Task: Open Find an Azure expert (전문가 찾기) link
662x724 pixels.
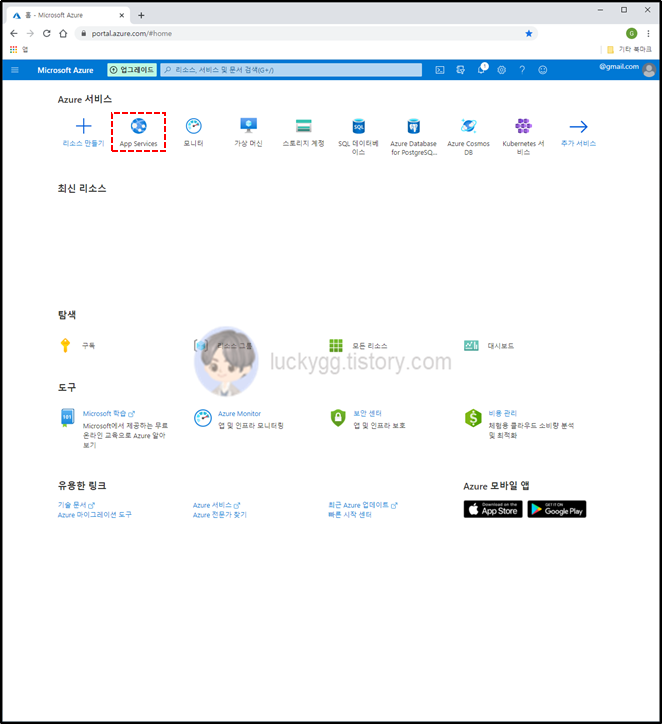Action: click(220, 515)
